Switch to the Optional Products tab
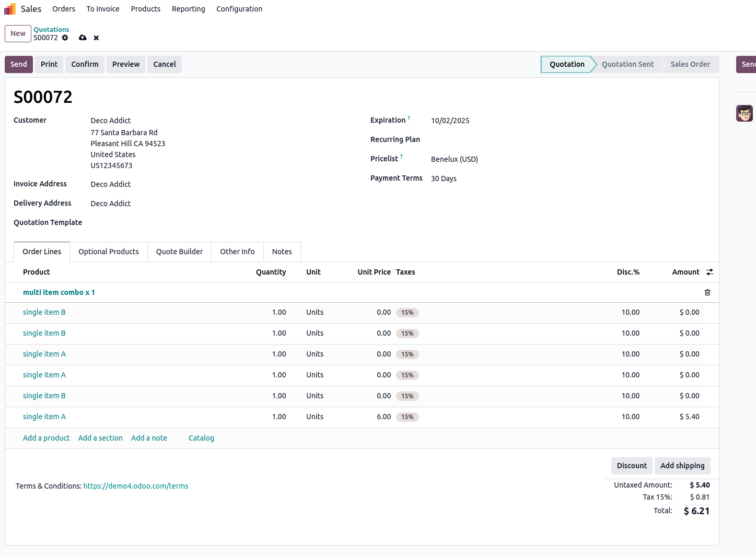Image resolution: width=756 pixels, height=557 pixels. (x=108, y=252)
